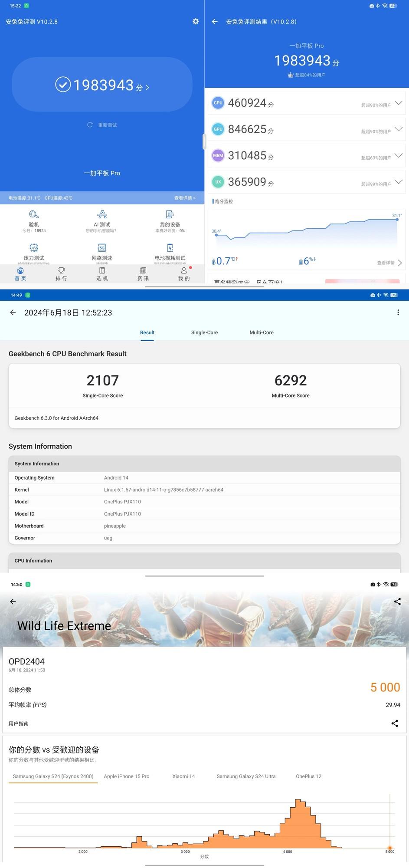Tap the temperature monitoring chart

[x=307, y=231]
